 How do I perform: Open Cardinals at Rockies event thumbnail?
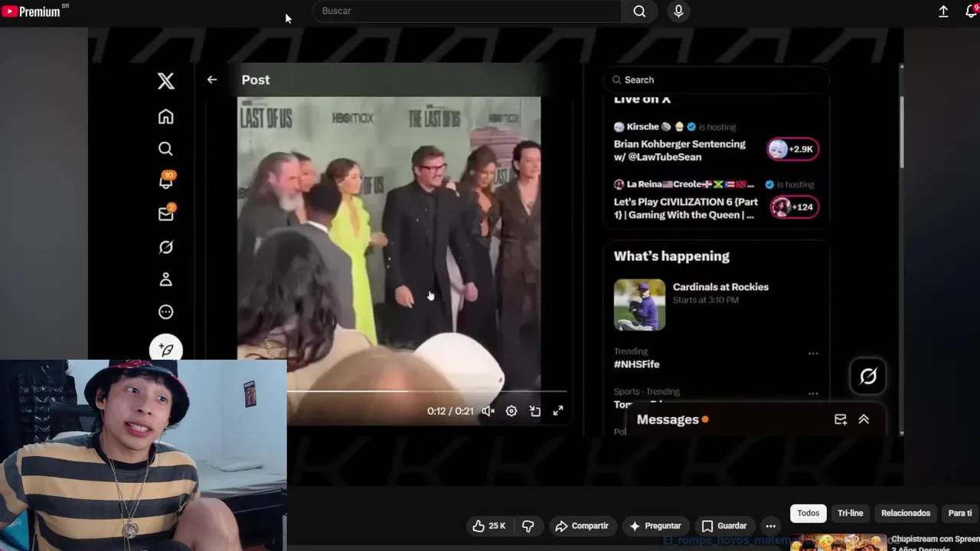[639, 305]
